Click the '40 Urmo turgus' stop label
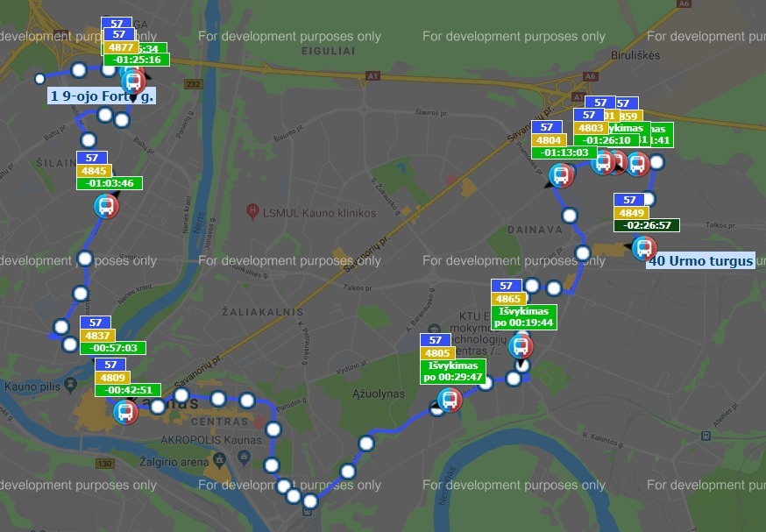 (x=700, y=261)
